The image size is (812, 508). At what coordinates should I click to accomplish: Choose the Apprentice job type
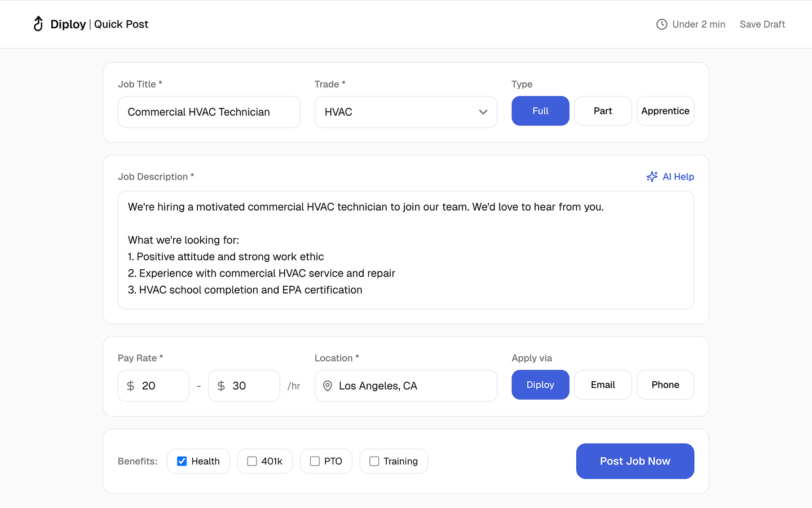click(665, 111)
